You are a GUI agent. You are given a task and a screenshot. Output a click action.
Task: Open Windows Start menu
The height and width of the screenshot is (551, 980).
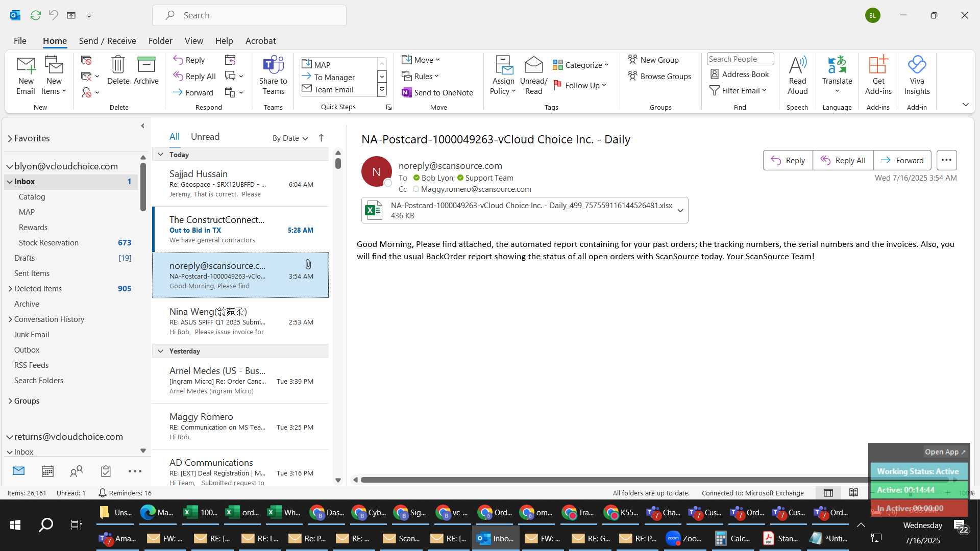point(15,524)
